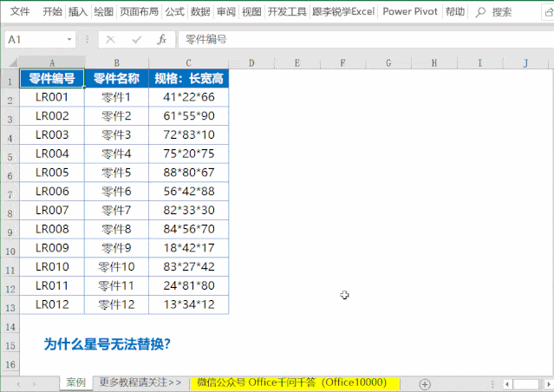Switch to the 公式 ribbon tab
Screen dimensions: 554x392
[x=174, y=12]
